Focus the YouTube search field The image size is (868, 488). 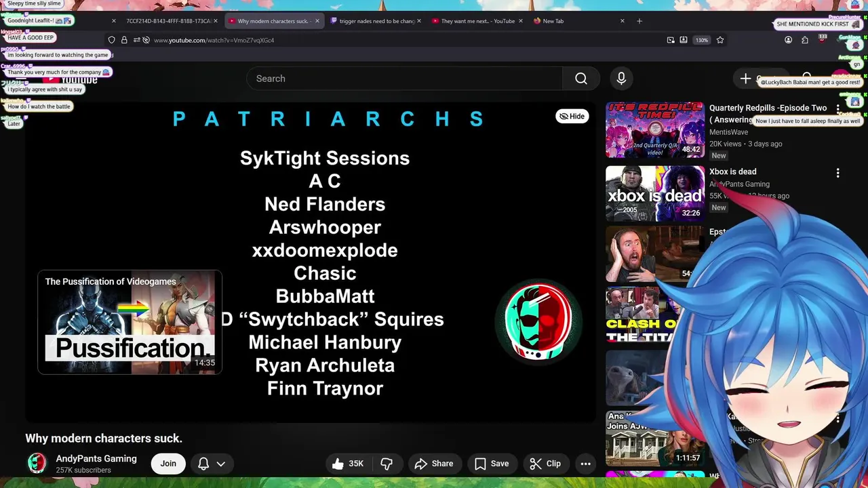(404, 79)
